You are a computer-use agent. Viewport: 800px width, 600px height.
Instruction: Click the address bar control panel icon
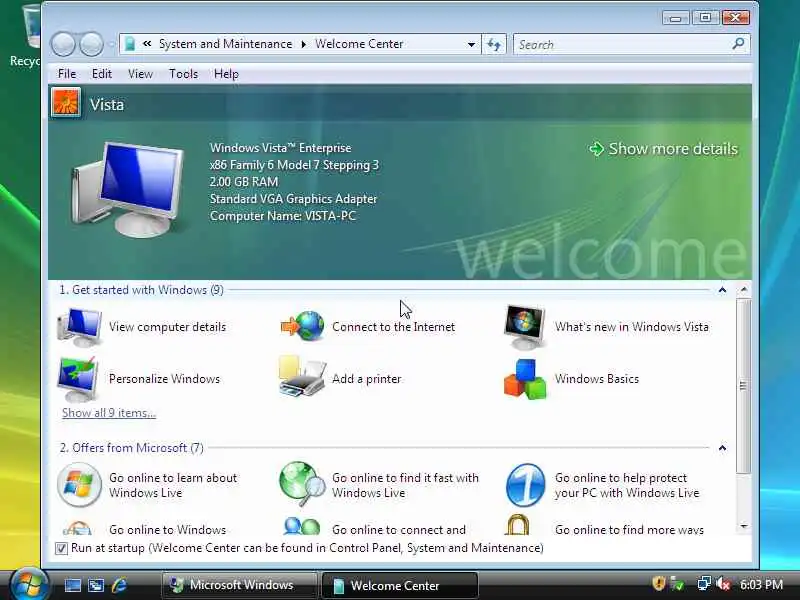(x=130, y=44)
